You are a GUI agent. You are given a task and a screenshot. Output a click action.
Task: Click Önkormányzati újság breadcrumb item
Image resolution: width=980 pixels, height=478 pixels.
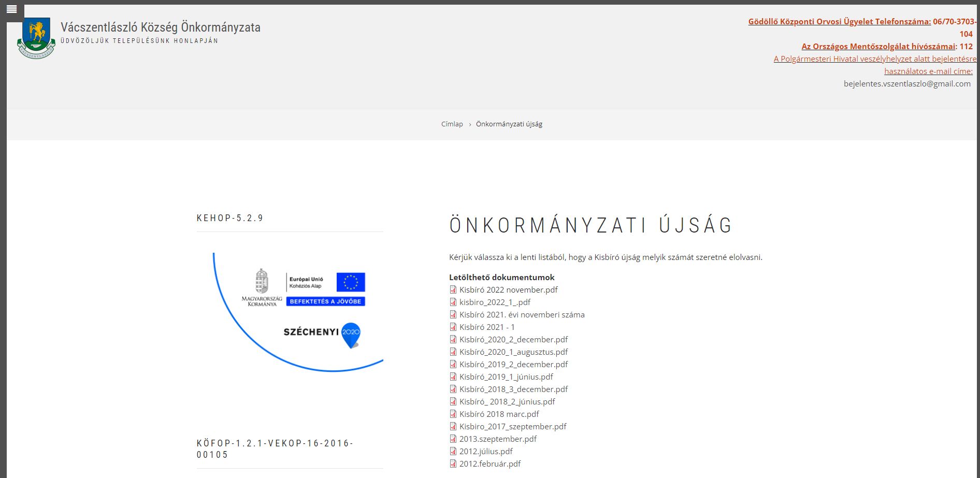[x=509, y=124]
